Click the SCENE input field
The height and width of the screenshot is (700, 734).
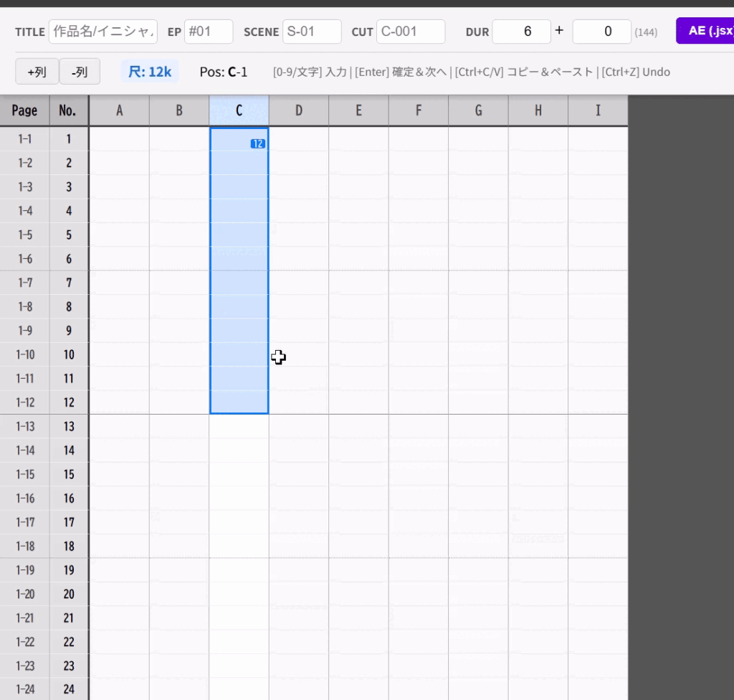click(312, 32)
